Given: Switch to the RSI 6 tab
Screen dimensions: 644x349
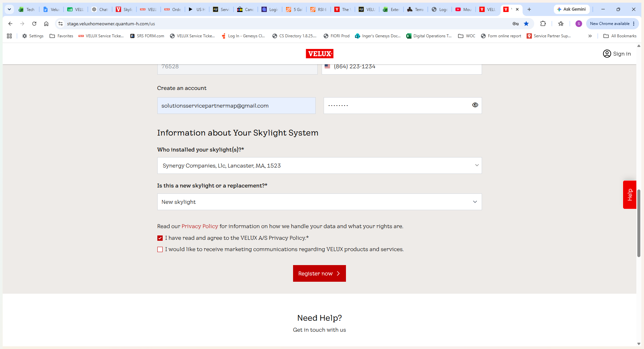Looking at the screenshot, I should click(x=318, y=9).
